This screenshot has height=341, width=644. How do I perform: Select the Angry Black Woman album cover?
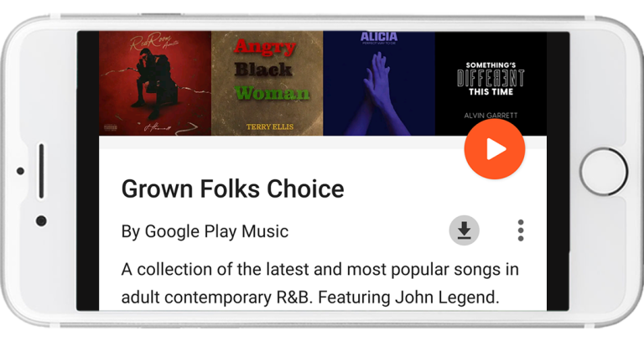point(267,83)
